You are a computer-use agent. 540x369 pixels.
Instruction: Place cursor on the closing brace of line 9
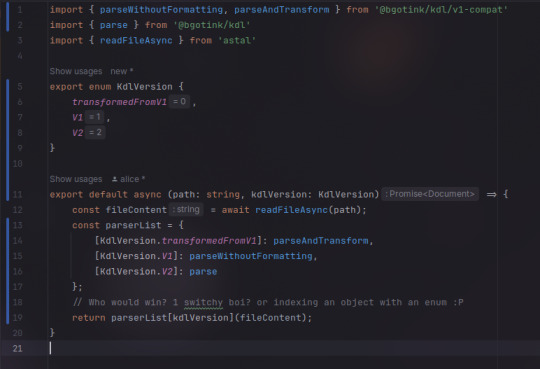point(52,148)
